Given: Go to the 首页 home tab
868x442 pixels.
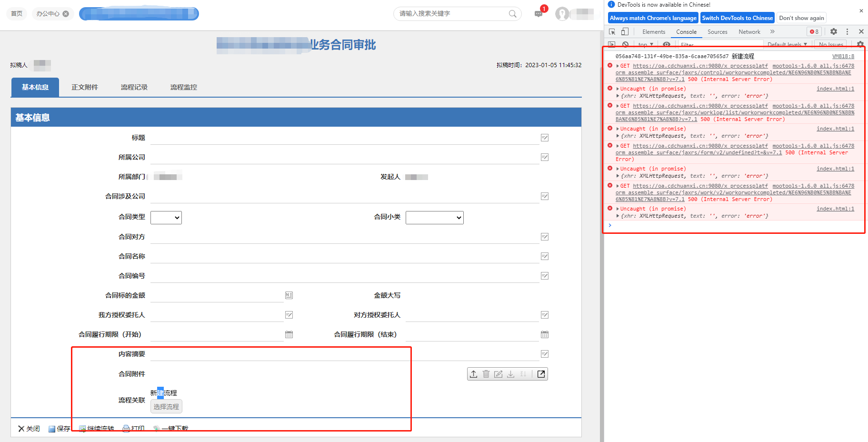Looking at the screenshot, I should tap(17, 14).
